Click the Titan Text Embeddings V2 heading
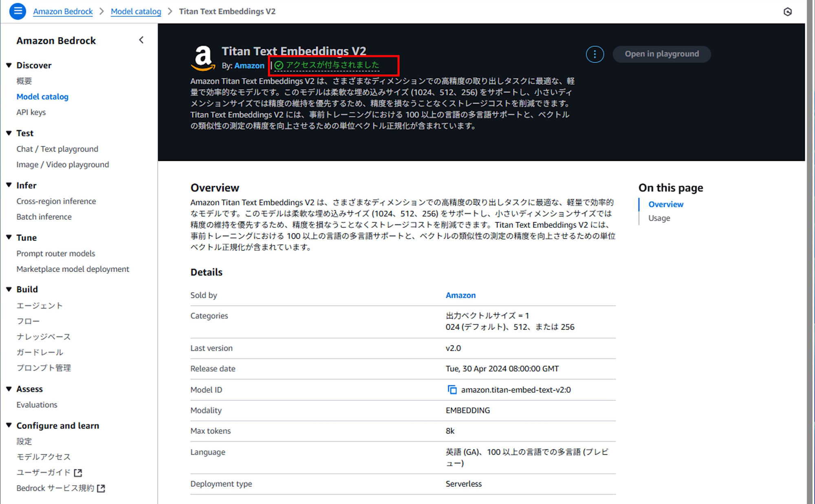Image resolution: width=815 pixels, height=504 pixels. coord(294,51)
